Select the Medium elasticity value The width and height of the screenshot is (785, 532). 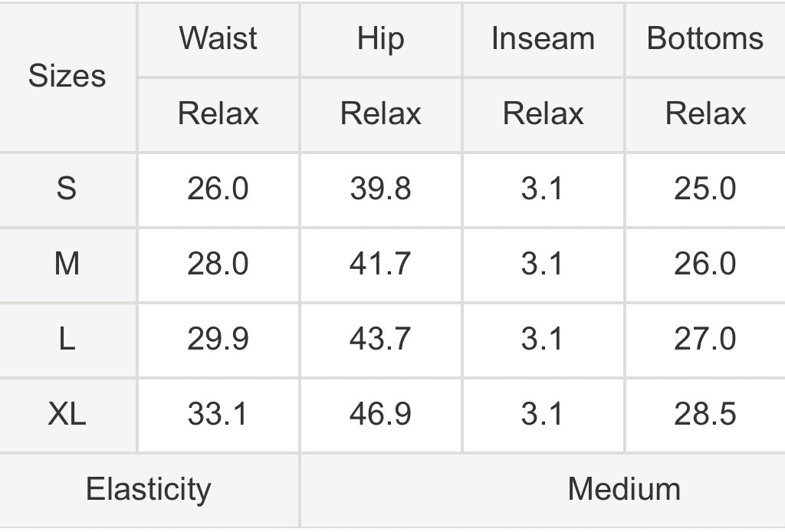624,489
